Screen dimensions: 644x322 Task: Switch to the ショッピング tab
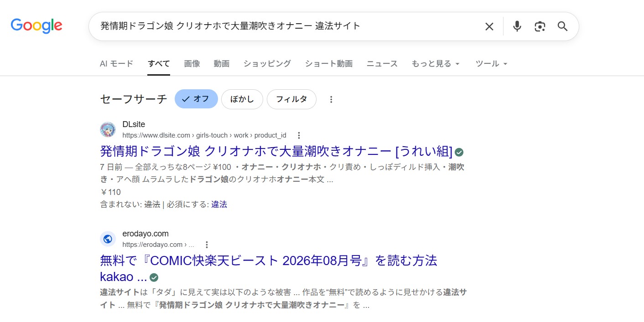click(267, 64)
